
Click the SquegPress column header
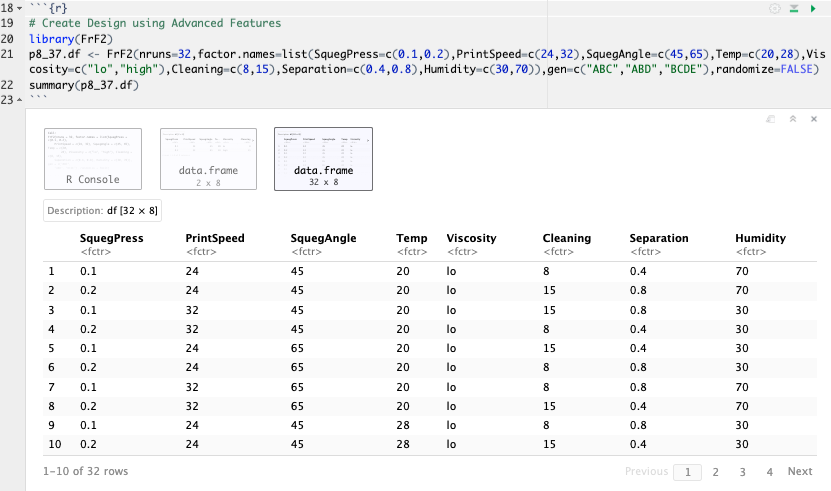coord(111,238)
